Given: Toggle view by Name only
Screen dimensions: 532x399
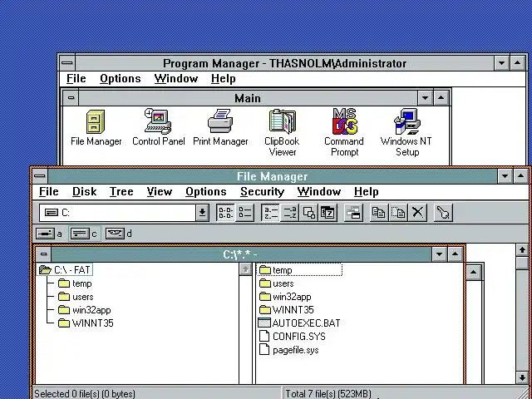Looking at the screenshot, I should coord(225,213).
